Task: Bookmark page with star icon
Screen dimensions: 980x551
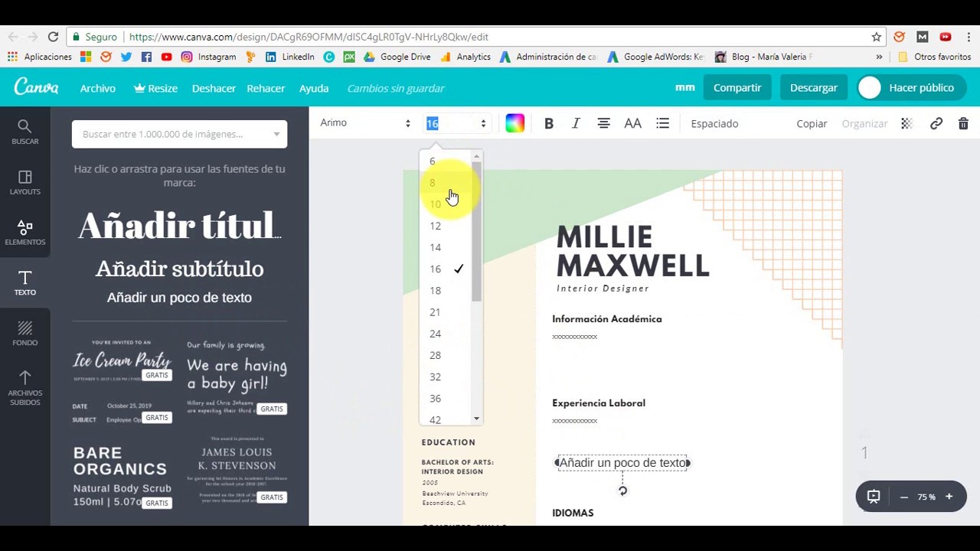Action: (876, 37)
